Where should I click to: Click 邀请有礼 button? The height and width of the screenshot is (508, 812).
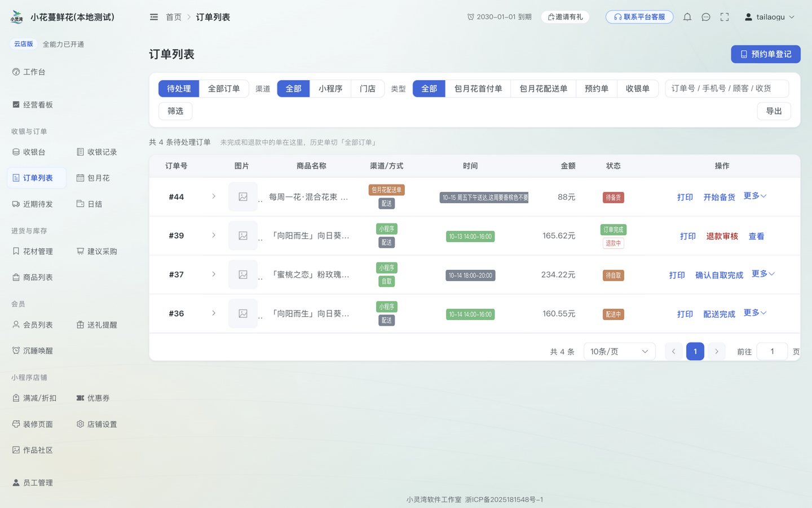click(566, 17)
